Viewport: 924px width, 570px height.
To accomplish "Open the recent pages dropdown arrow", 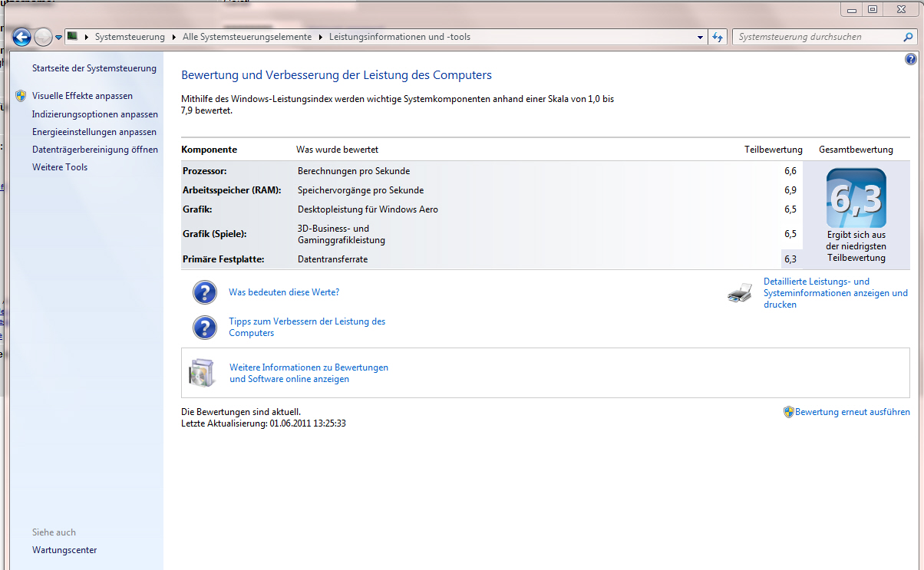I will [x=58, y=38].
